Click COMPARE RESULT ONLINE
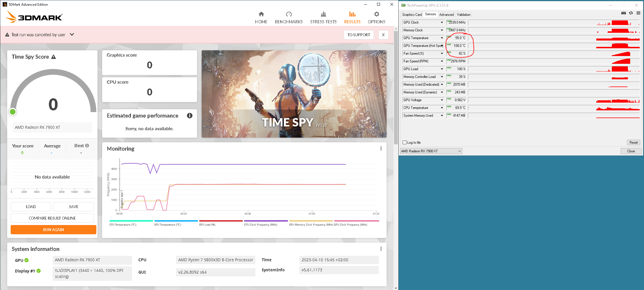This screenshot has height=290, width=644. point(52,218)
